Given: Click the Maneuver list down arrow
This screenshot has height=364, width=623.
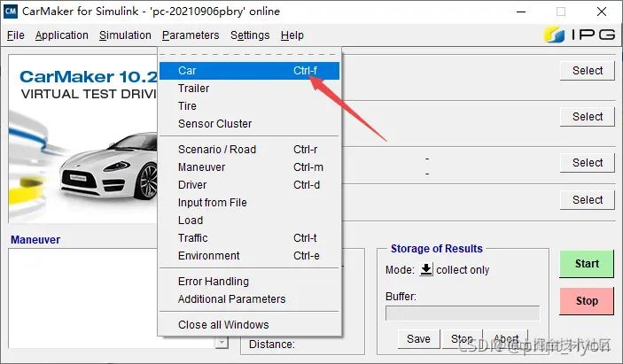Looking at the screenshot, I should click(x=222, y=343).
